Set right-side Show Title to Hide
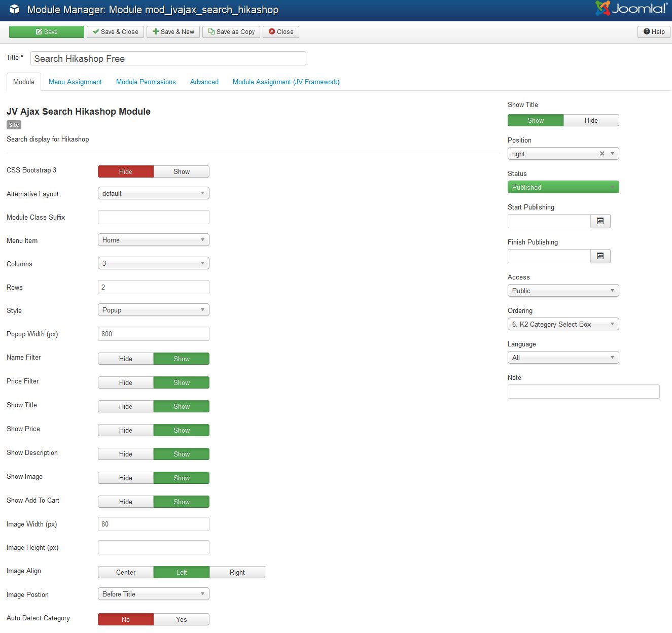This screenshot has width=672, height=633. pos(591,120)
